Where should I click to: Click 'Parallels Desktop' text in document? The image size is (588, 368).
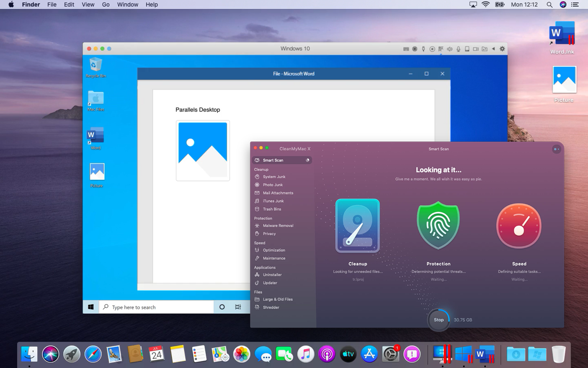(198, 110)
